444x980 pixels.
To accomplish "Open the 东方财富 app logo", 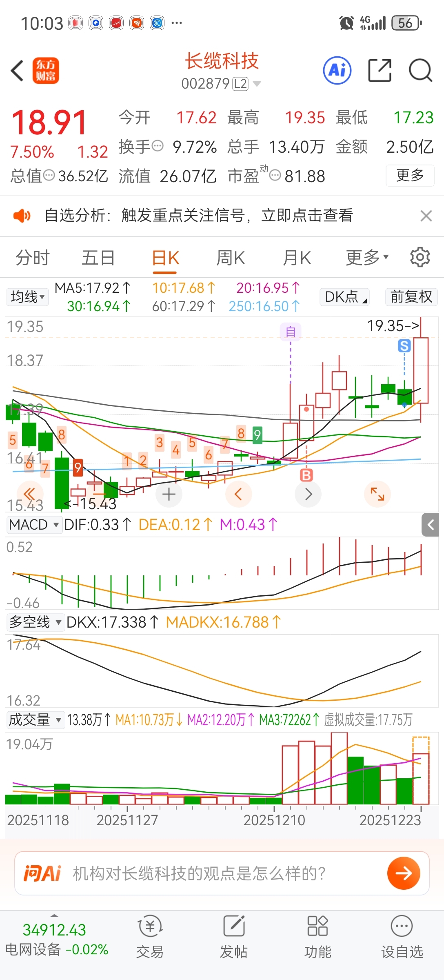I will (x=46, y=71).
